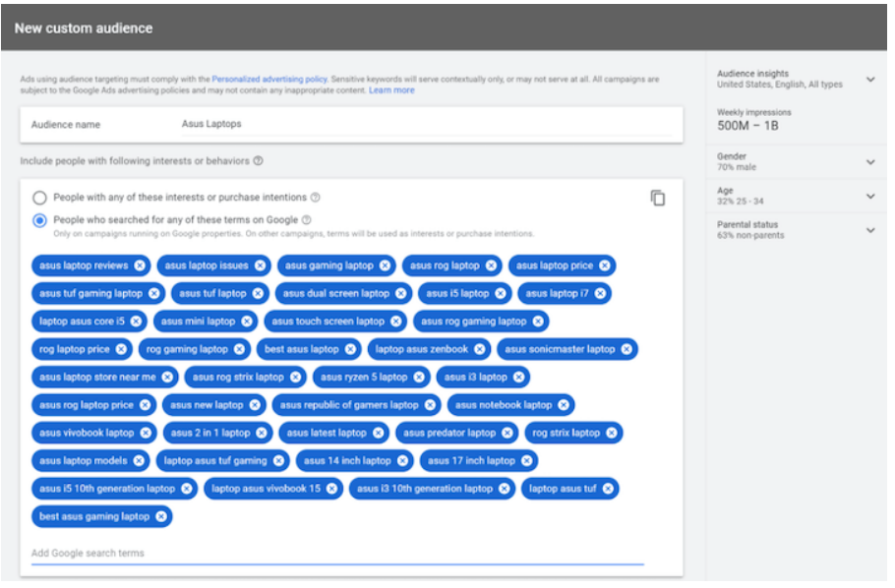Remove 'asus vivobook laptop' chip
Image resolution: width=895 pixels, height=588 pixels.
point(146,434)
